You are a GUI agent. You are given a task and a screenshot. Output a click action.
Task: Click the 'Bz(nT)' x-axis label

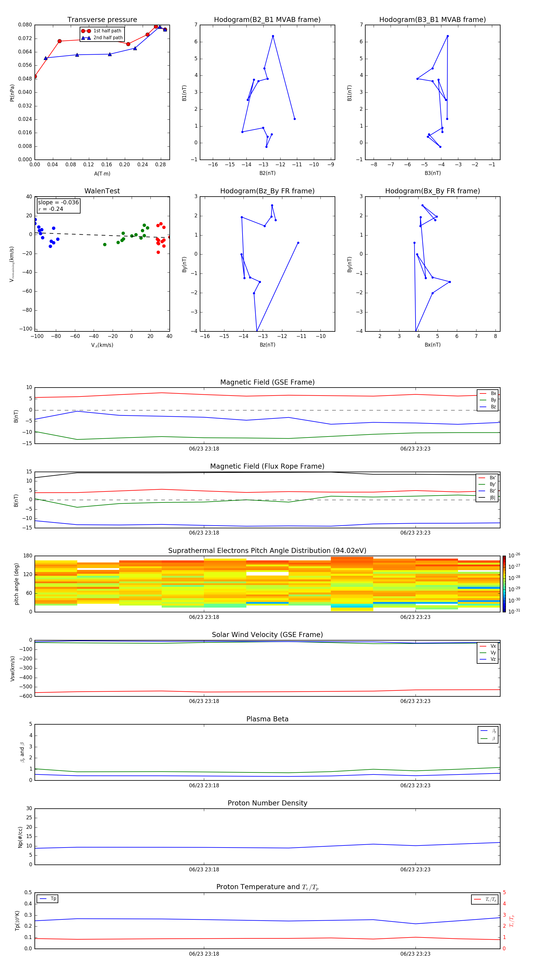267,345
